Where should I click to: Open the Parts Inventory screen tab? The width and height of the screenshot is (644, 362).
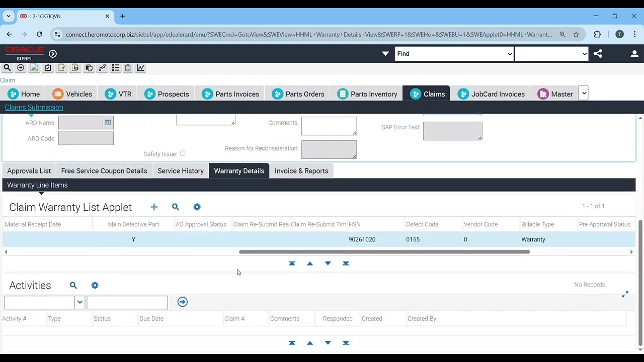tap(368, 94)
